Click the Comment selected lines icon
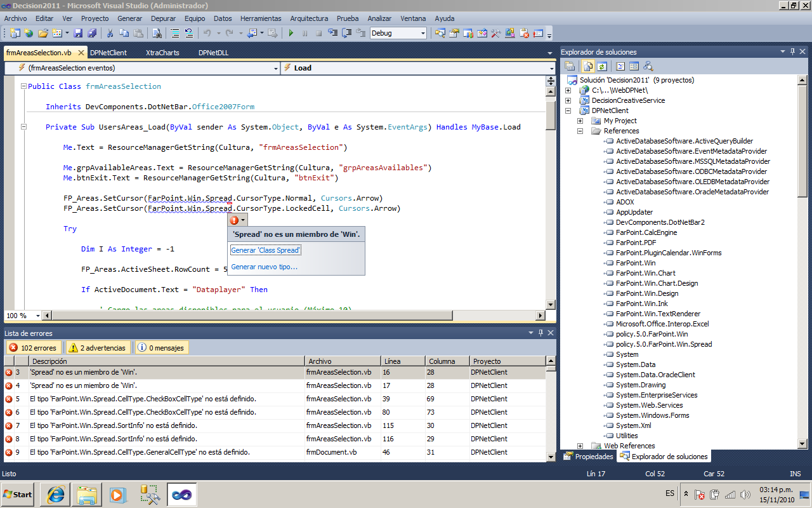Screen dimensions: 812x508 [175, 33]
